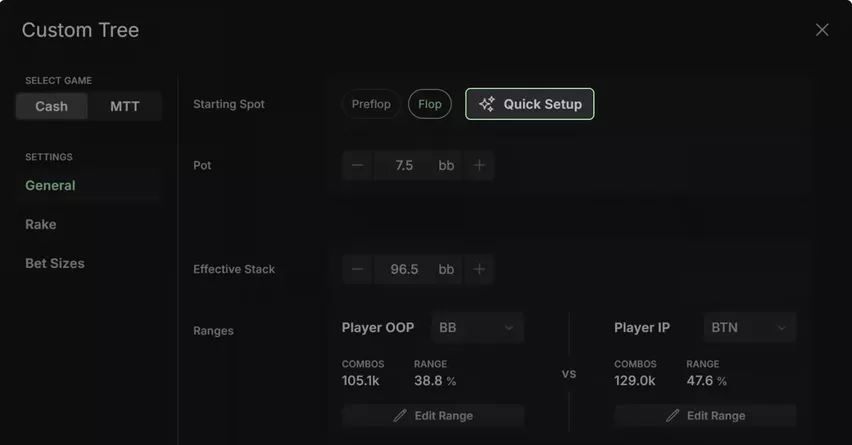
Task: Decrease Effective Stack with minus button
Action: [358, 269]
